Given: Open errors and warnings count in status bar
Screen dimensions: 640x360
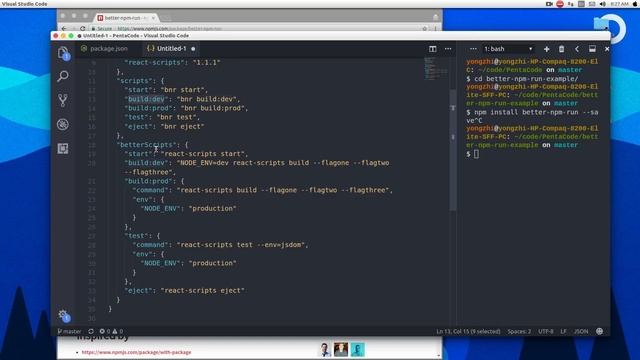Looking at the screenshot, I should pyautogui.click(x=111, y=331).
